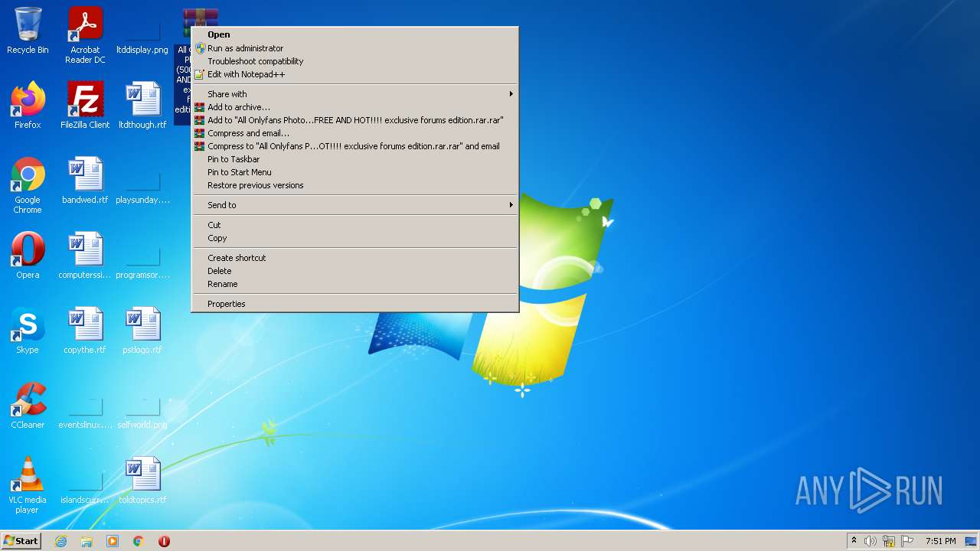Select Restore previous versions
The width and height of the screenshot is (980, 551).
354,185
